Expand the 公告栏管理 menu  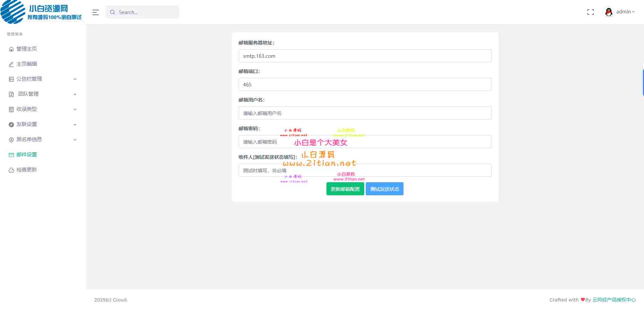click(75, 79)
